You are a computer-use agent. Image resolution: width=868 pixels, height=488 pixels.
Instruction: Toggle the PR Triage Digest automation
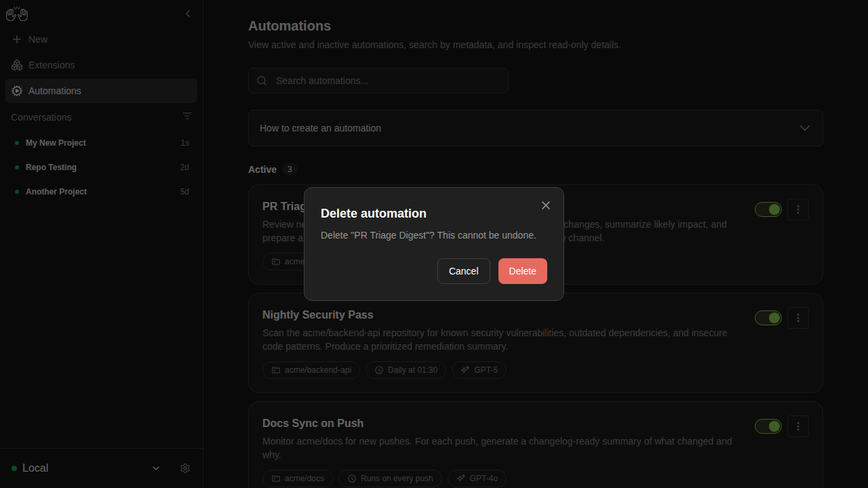(768, 209)
